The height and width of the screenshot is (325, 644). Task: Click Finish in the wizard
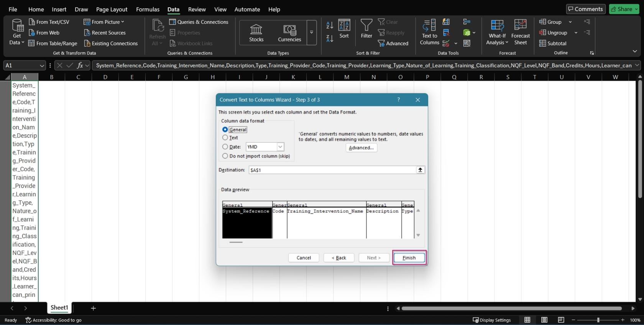(x=409, y=258)
